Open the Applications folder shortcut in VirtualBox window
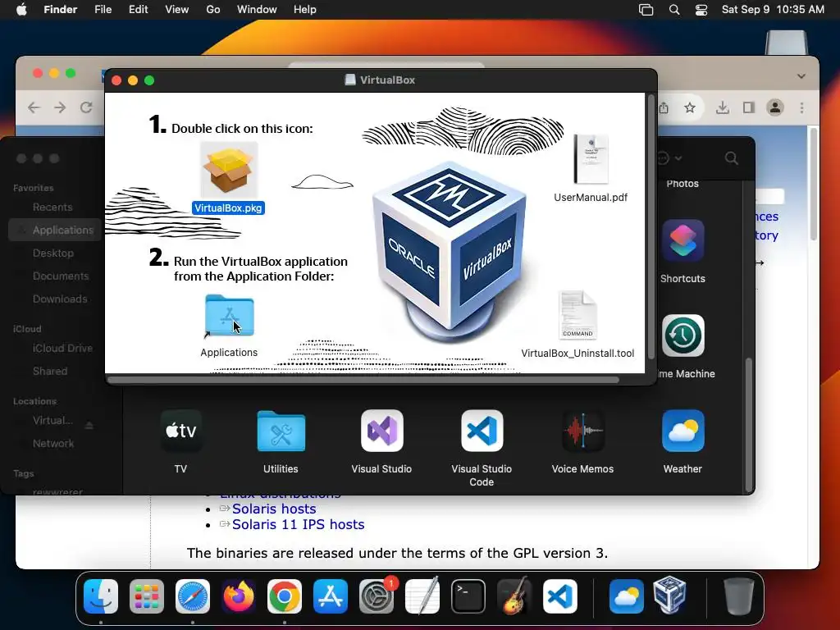The height and width of the screenshot is (630, 840). (230, 316)
